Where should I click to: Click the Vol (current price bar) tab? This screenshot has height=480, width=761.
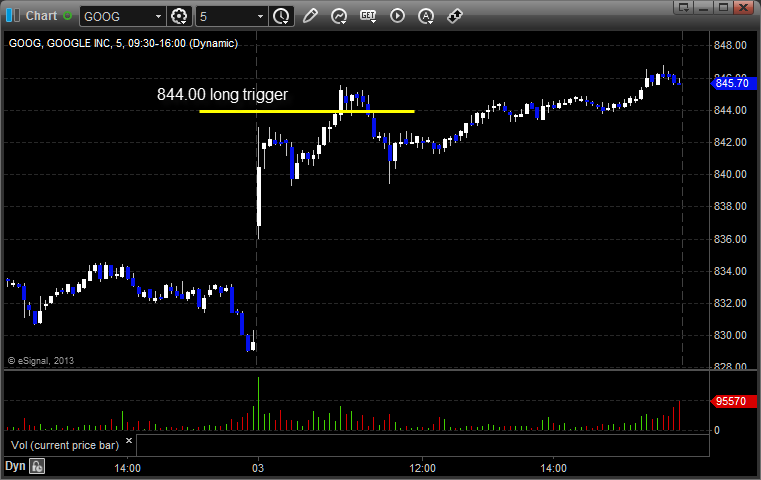click(x=65, y=445)
